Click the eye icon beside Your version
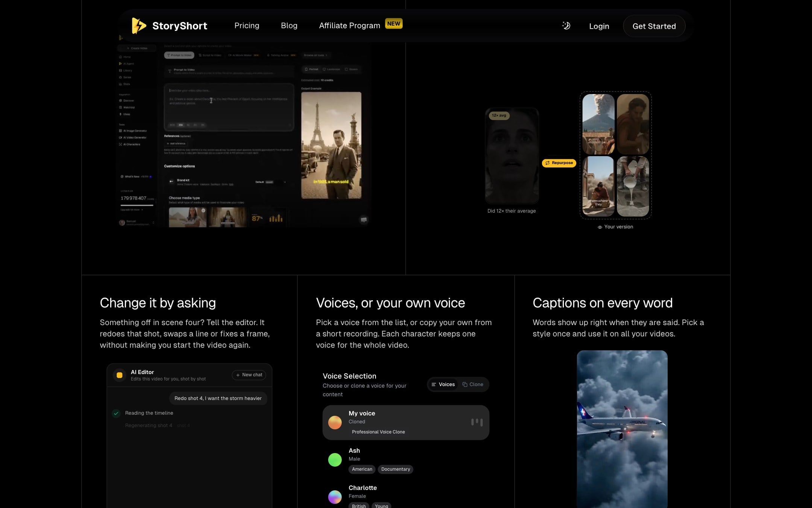812x508 pixels. click(x=600, y=227)
